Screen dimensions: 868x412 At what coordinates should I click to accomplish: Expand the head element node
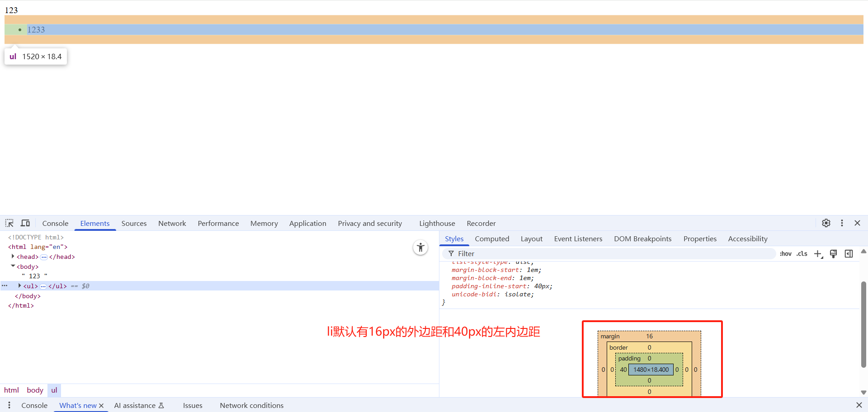[13, 257]
